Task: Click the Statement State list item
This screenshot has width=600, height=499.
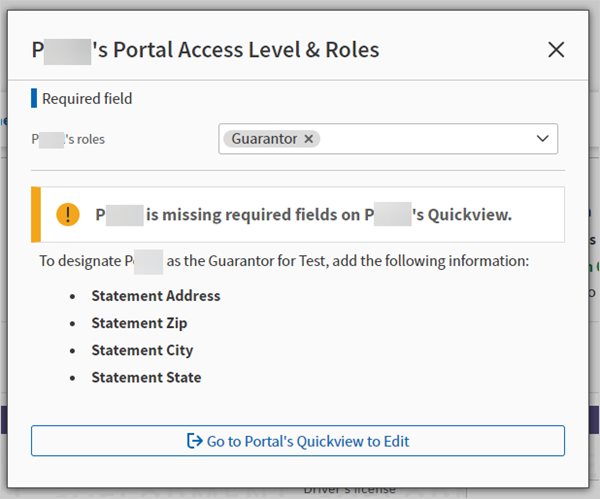Action: pyautogui.click(x=146, y=378)
